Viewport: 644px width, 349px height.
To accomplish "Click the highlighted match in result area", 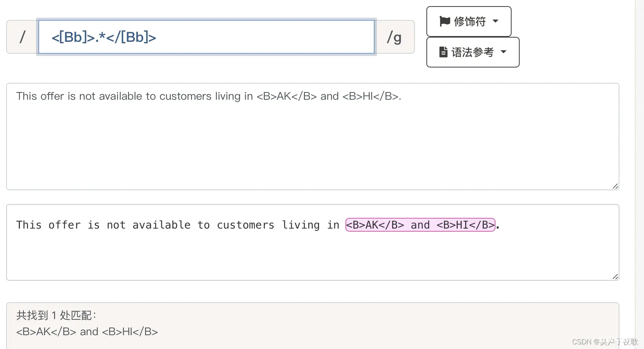I will pyautogui.click(x=420, y=225).
